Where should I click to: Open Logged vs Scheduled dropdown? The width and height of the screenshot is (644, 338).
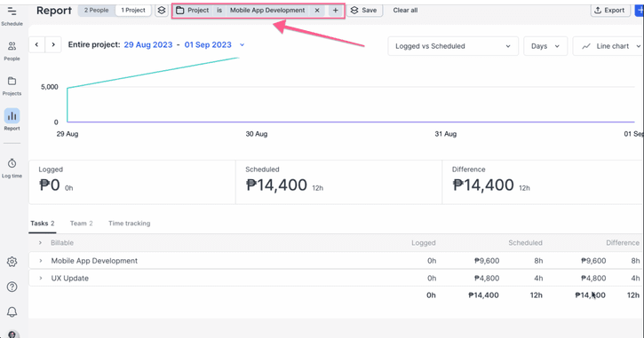pyautogui.click(x=453, y=46)
